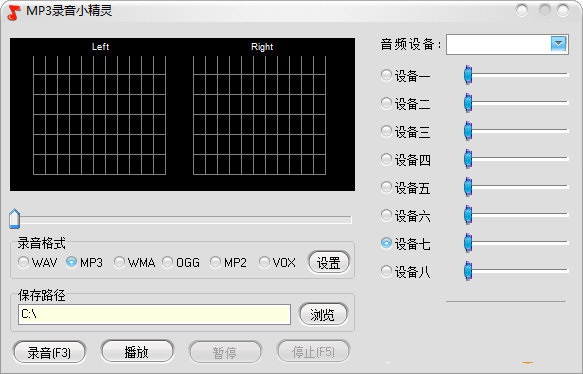This screenshot has height=374, width=583.
Task: Click the 保存路径 text field showing C:\
Action: [x=154, y=315]
